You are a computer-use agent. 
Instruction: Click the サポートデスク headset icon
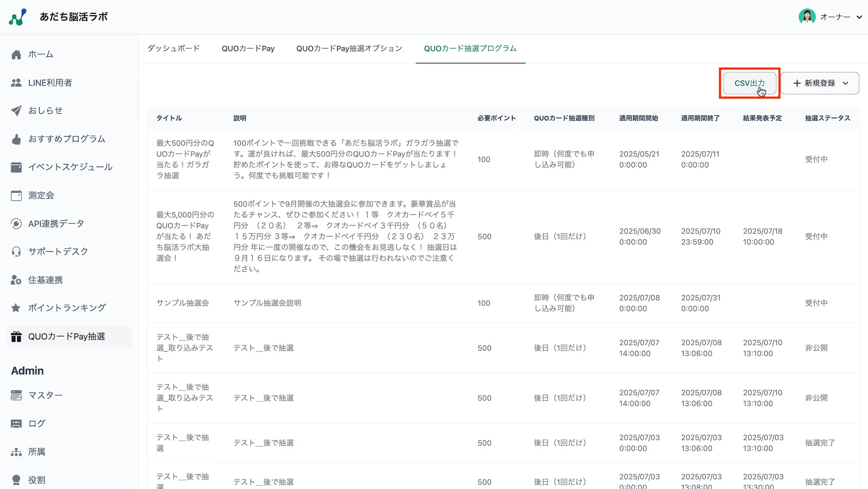[x=16, y=252]
